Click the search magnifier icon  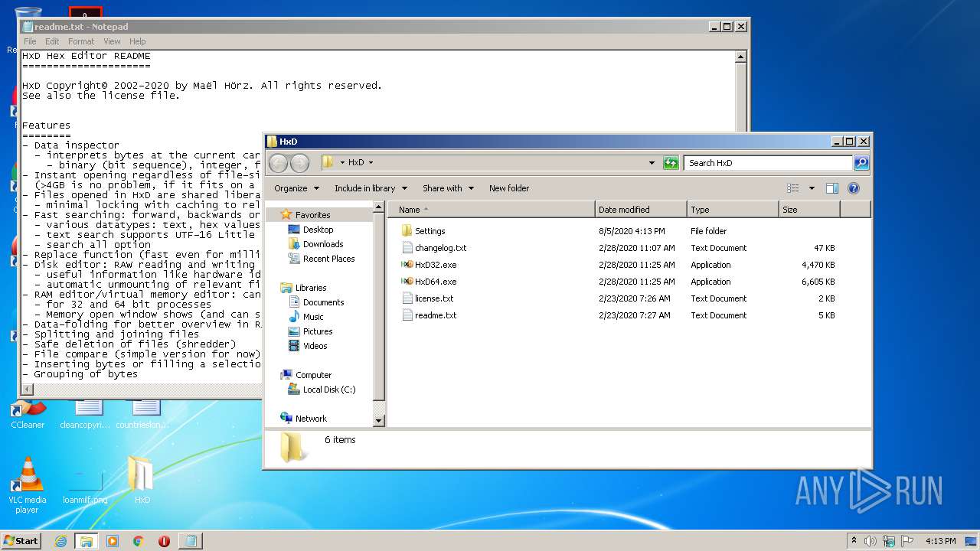point(861,162)
